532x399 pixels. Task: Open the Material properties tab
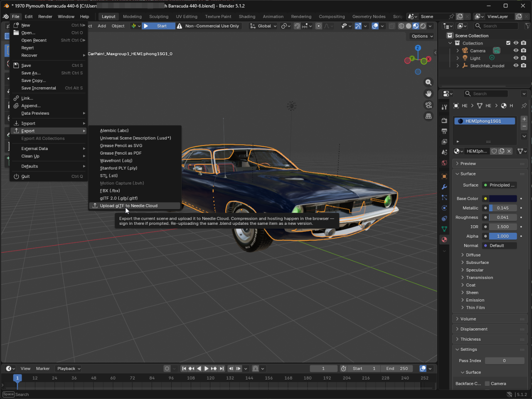click(444, 239)
